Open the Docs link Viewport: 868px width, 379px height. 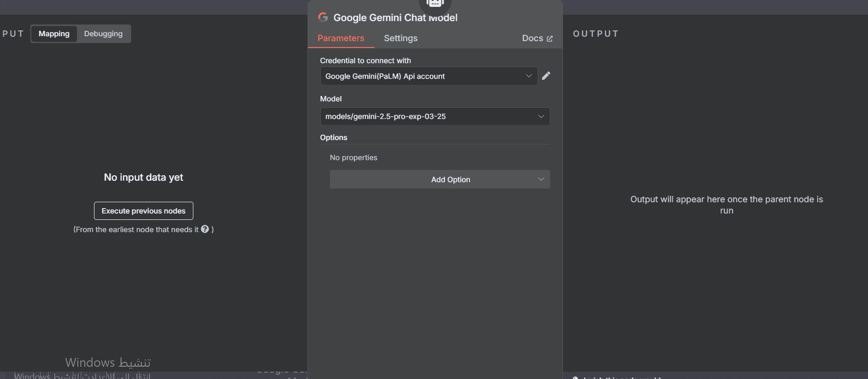point(537,38)
